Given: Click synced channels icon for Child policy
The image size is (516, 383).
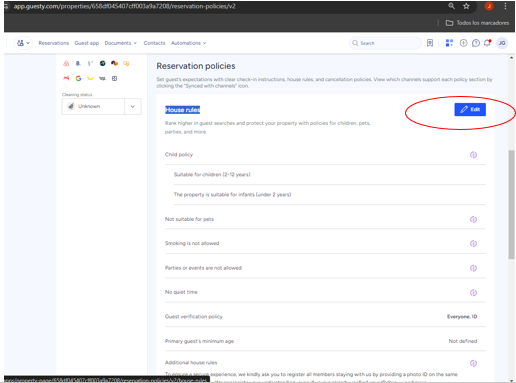Looking at the screenshot, I should click(473, 155).
